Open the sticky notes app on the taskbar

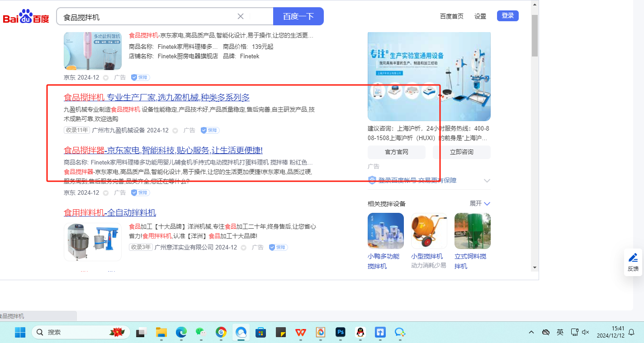coord(280,333)
